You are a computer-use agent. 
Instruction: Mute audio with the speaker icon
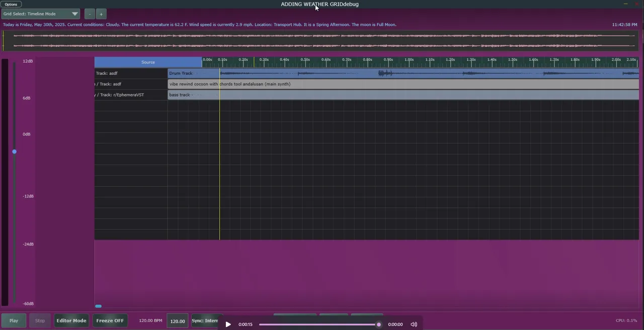[414, 324]
